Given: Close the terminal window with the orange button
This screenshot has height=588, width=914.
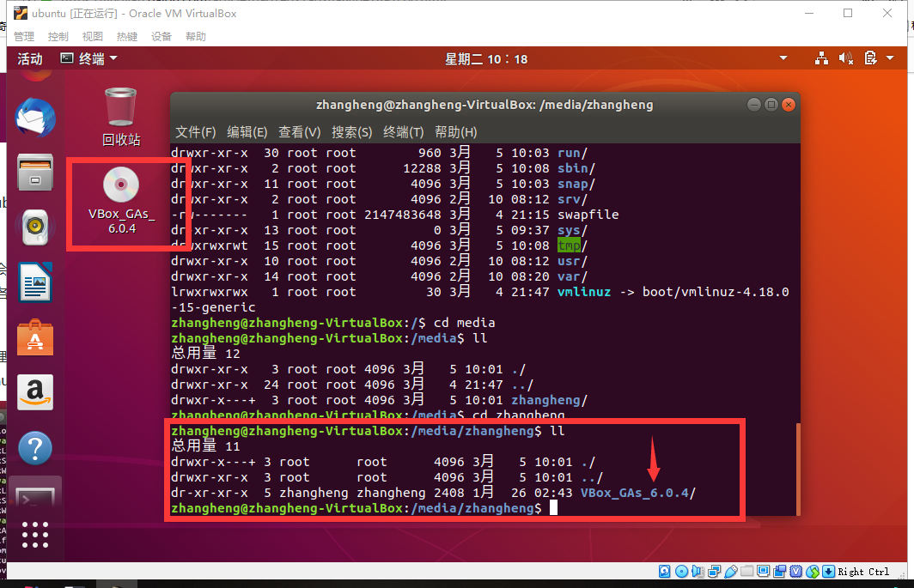Looking at the screenshot, I should [789, 105].
